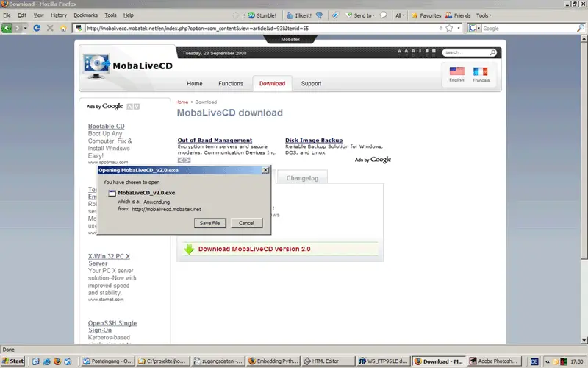Open the back/forward history dropdown arrow
This screenshot has height=368, width=588.
point(25,28)
